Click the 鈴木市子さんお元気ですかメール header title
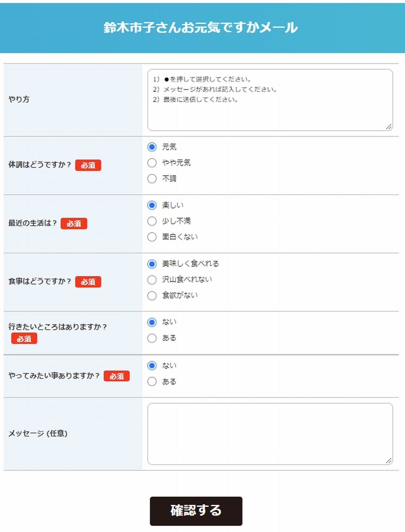 (200, 28)
